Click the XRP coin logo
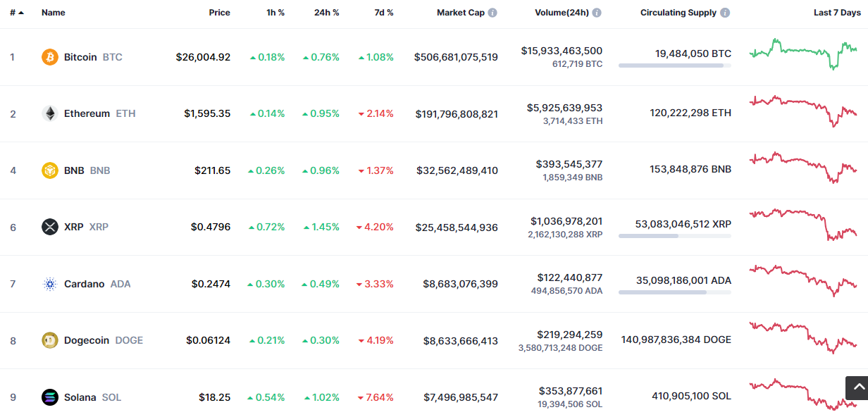This screenshot has width=868, height=417. [x=50, y=227]
